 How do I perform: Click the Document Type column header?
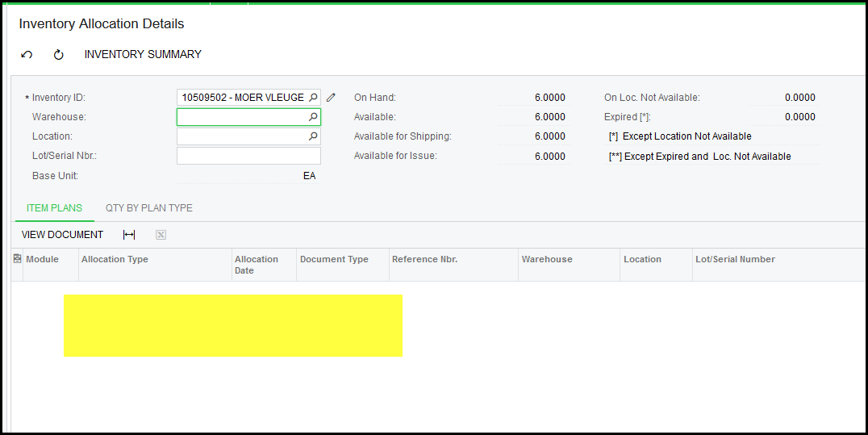coord(334,260)
